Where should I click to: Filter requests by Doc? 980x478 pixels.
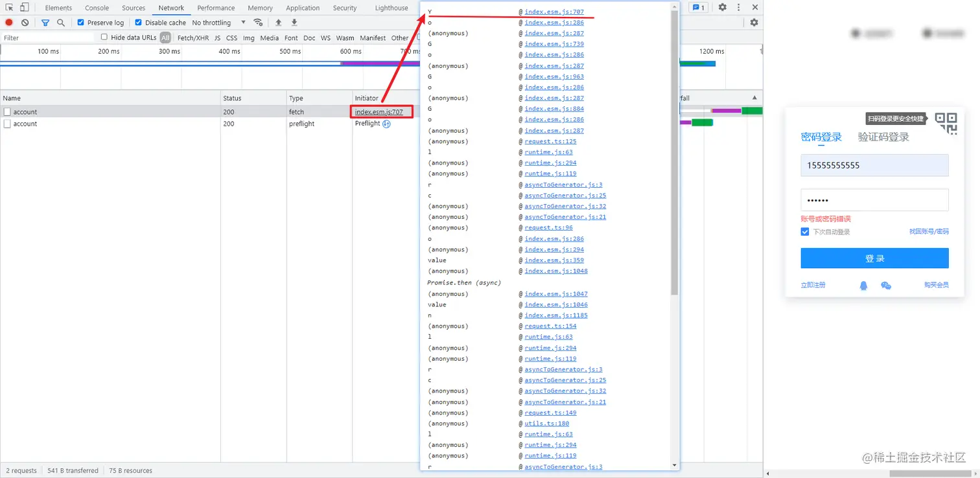tap(309, 38)
